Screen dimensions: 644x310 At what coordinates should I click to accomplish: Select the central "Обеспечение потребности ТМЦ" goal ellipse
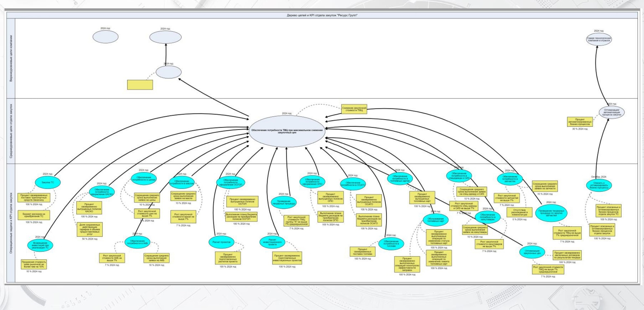(x=287, y=131)
